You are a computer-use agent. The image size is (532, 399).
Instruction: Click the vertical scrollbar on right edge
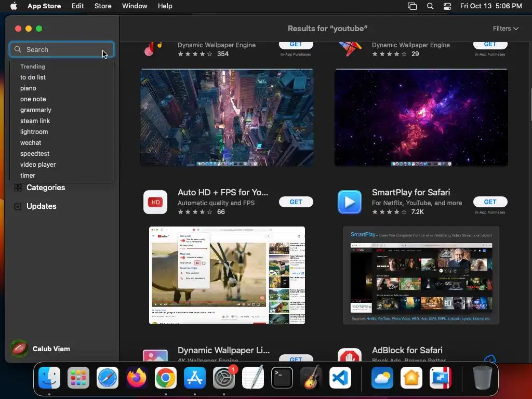(x=530, y=104)
